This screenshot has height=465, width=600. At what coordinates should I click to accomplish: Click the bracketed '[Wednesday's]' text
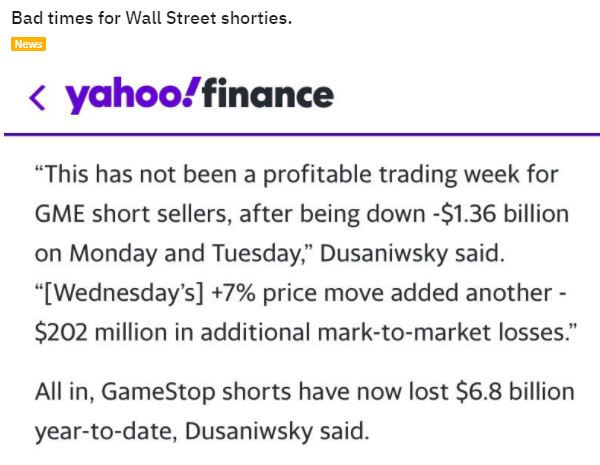(124, 294)
